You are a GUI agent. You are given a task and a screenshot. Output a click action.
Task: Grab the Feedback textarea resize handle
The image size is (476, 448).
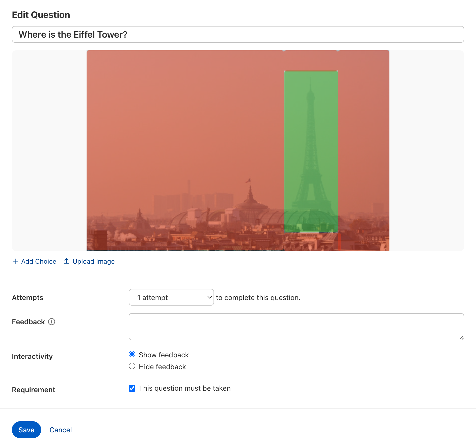coord(461,337)
